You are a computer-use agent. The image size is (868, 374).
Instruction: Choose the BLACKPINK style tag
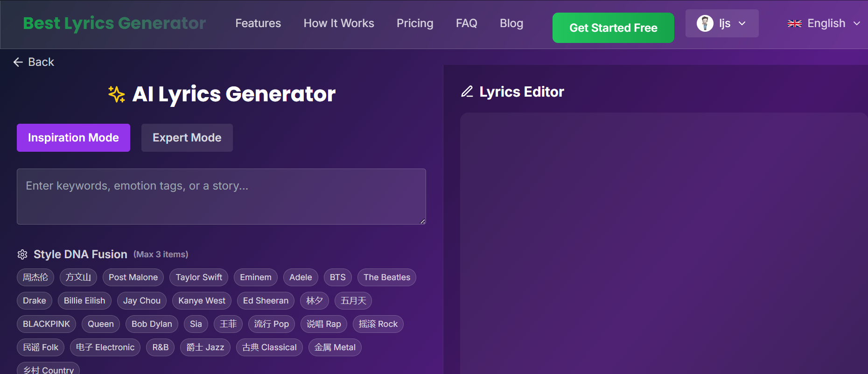click(x=46, y=324)
